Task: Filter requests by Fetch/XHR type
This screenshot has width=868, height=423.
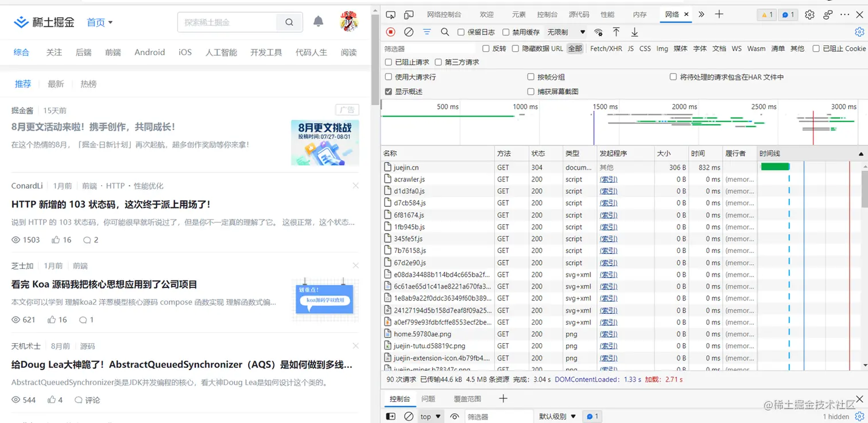Action: (x=606, y=49)
